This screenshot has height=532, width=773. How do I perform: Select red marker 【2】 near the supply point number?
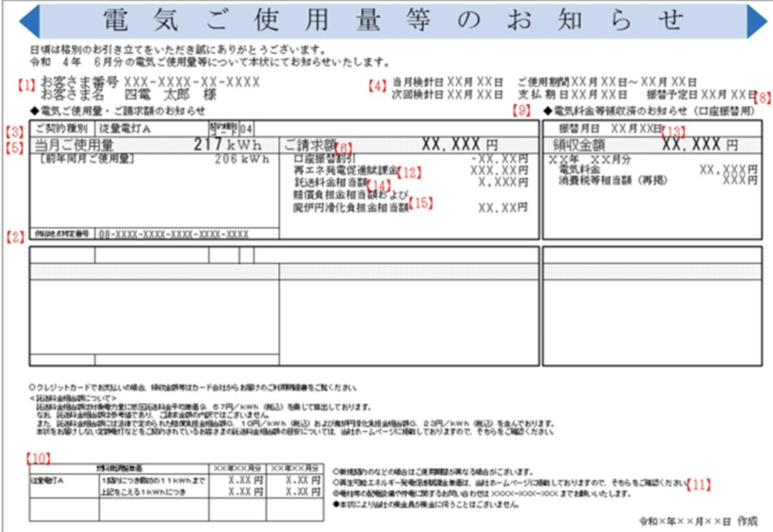[x=15, y=237]
